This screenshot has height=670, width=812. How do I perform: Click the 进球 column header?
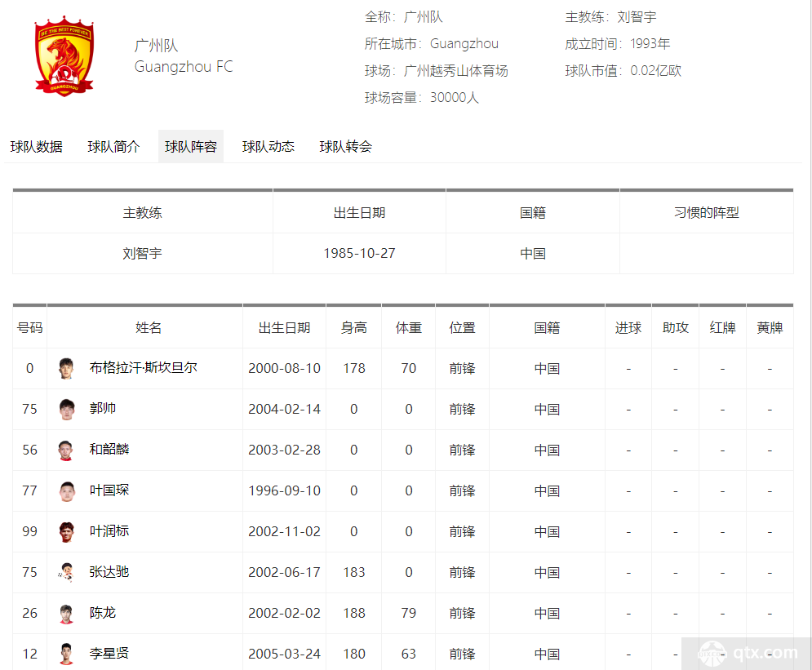tap(628, 328)
